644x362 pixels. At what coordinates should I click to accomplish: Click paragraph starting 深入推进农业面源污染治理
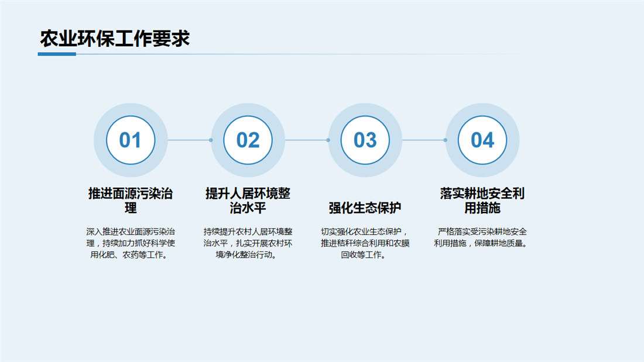pos(131,243)
